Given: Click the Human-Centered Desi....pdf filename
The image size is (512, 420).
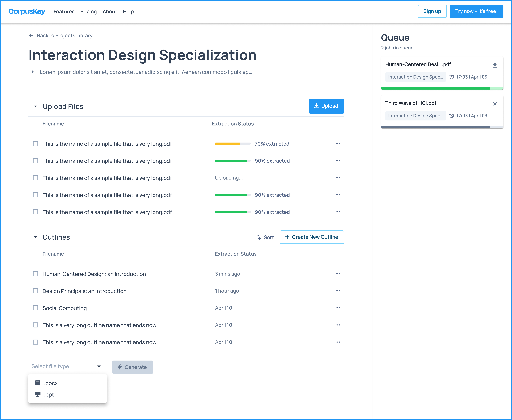Looking at the screenshot, I should [x=418, y=64].
